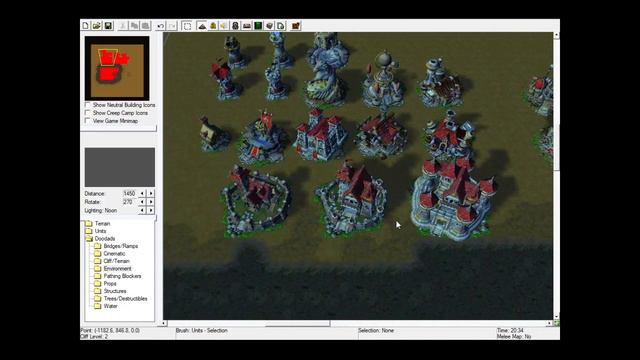The width and height of the screenshot is (640, 360).
Task: Open the Object manager cube icon
Action: [269, 26]
